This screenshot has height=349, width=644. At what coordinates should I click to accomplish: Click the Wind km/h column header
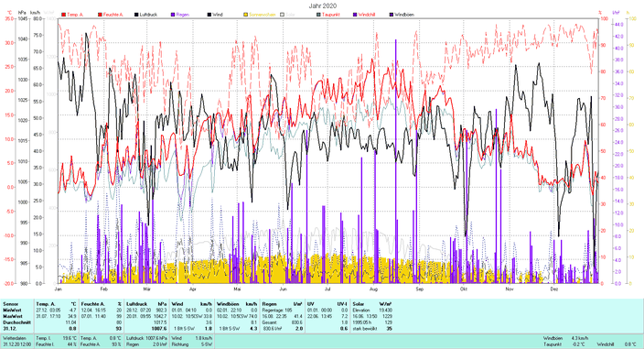191,304
